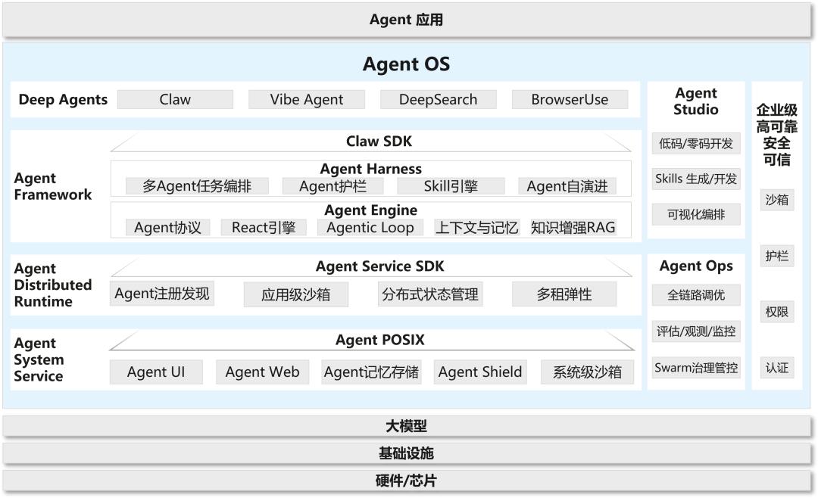Click the 低码/零码开发 box in Agent Studio

695,144
